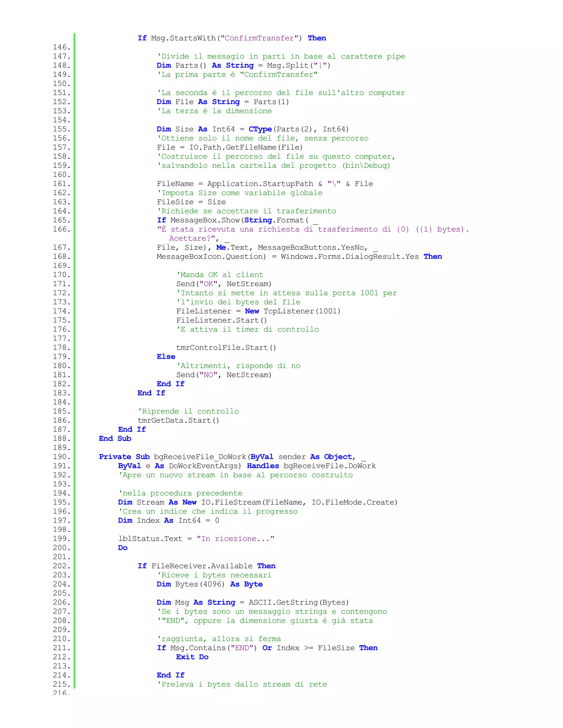Click 'If FileReceiver.Available Then'

(207, 566)
